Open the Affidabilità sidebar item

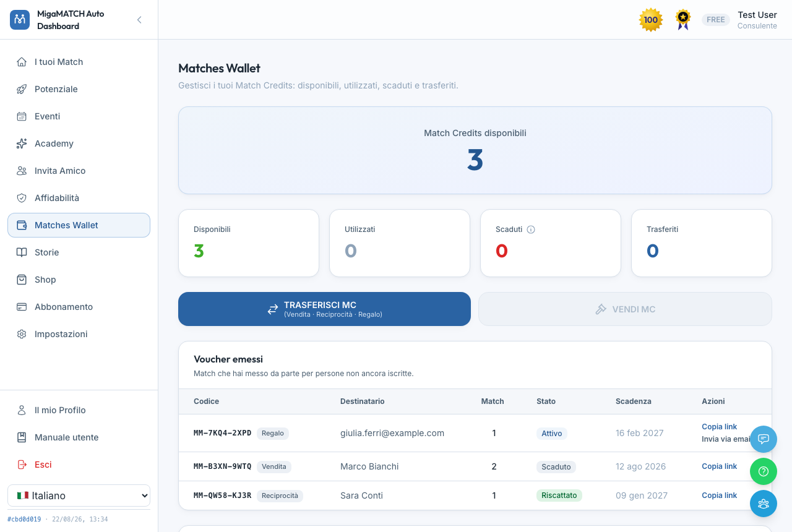click(x=79, y=198)
